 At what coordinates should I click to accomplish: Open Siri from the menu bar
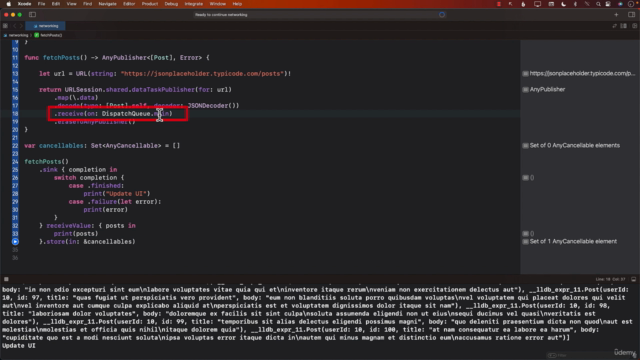[x=620, y=4]
